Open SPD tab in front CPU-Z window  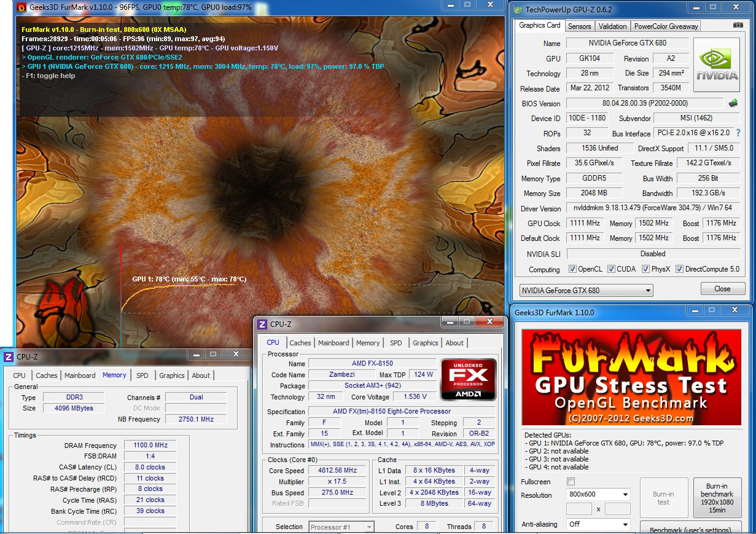[396, 343]
